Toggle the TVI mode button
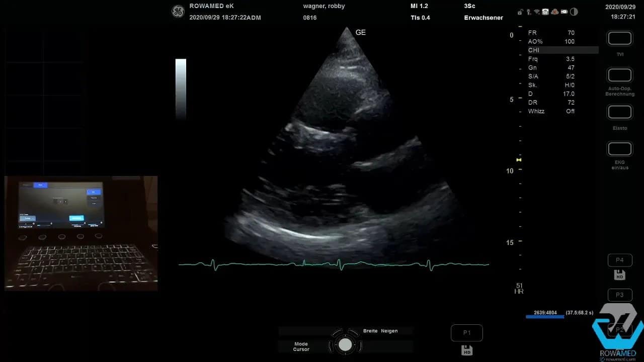 point(620,39)
